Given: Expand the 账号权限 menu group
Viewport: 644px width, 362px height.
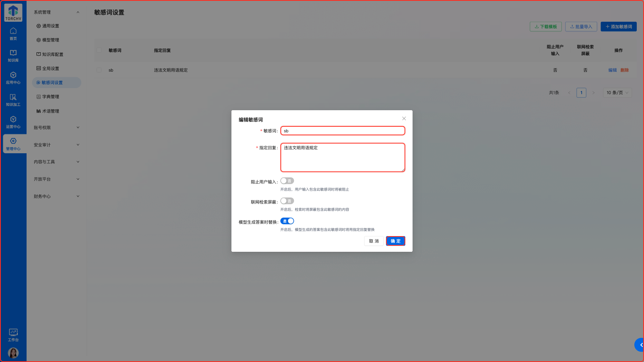Looking at the screenshot, I should point(56,128).
